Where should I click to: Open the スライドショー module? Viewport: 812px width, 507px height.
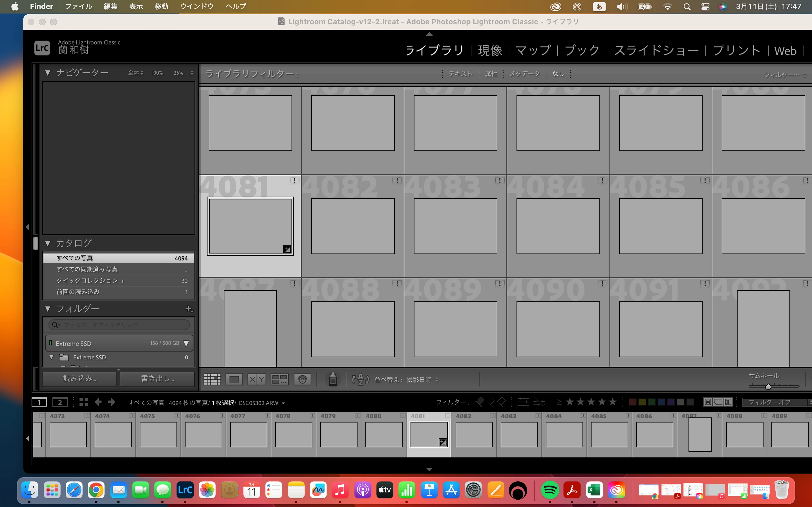[x=656, y=51]
